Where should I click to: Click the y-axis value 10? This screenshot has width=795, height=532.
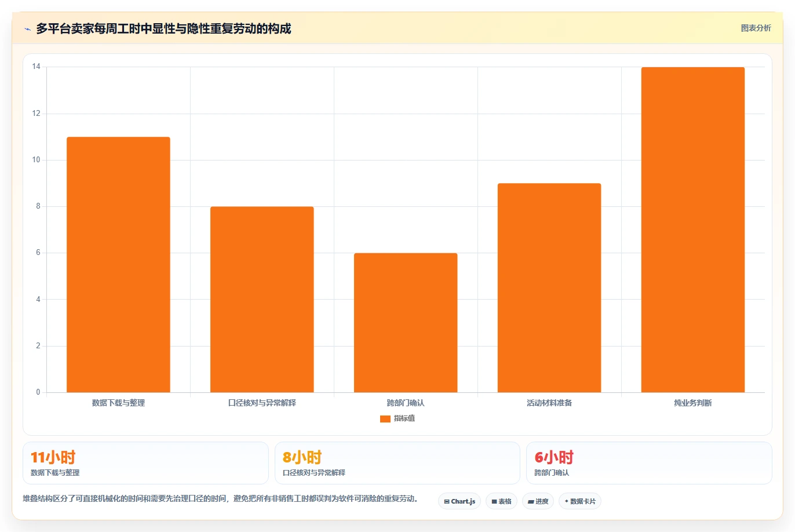(37, 160)
